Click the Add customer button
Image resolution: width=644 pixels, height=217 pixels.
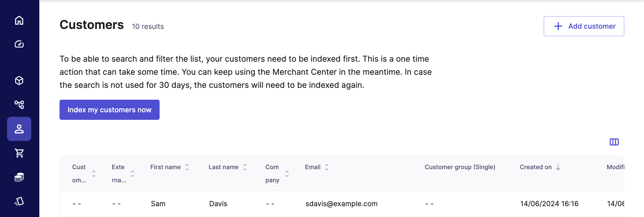[x=584, y=26]
